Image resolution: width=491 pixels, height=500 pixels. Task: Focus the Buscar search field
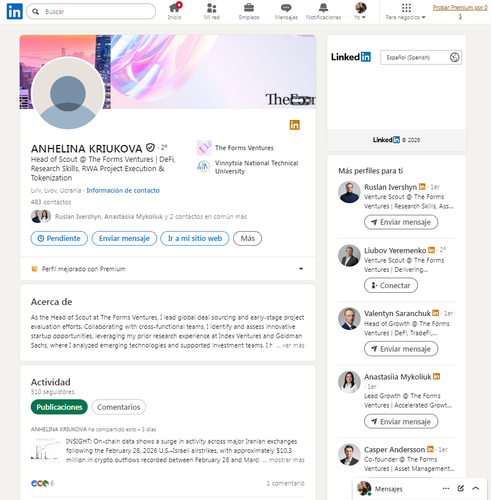[91, 11]
